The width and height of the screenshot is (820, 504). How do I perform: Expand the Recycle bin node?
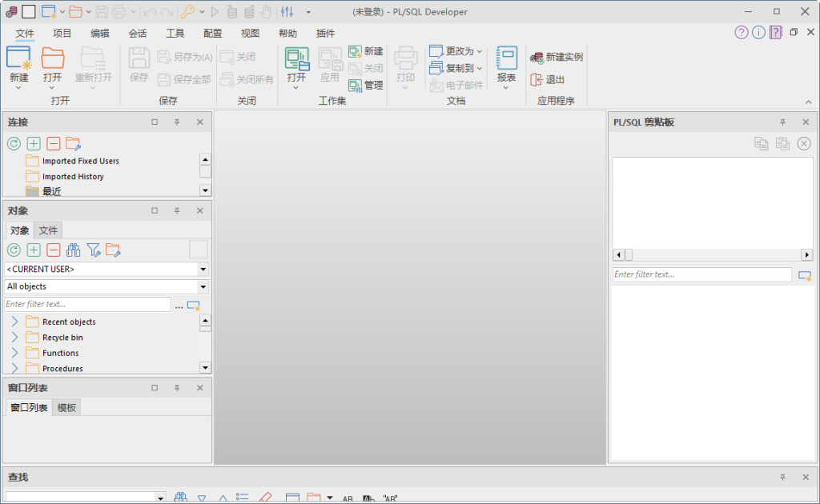(x=14, y=337)
